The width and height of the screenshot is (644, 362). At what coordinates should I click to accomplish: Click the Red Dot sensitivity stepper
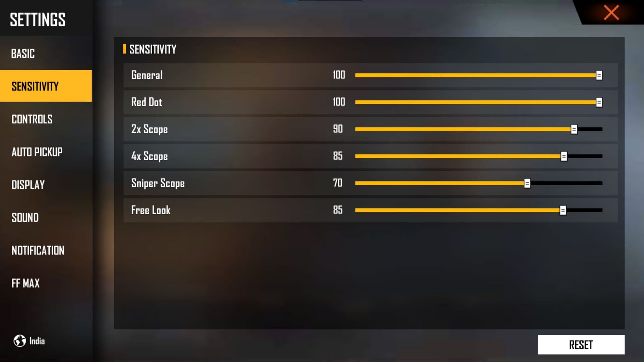coord(599,102)
